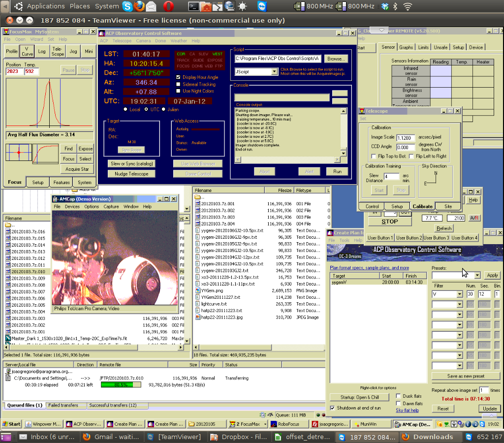This screenshot has width=504, height=443.
Task: Toggle Shutdown at end of run checkbox
Action: tap(332, 408)
